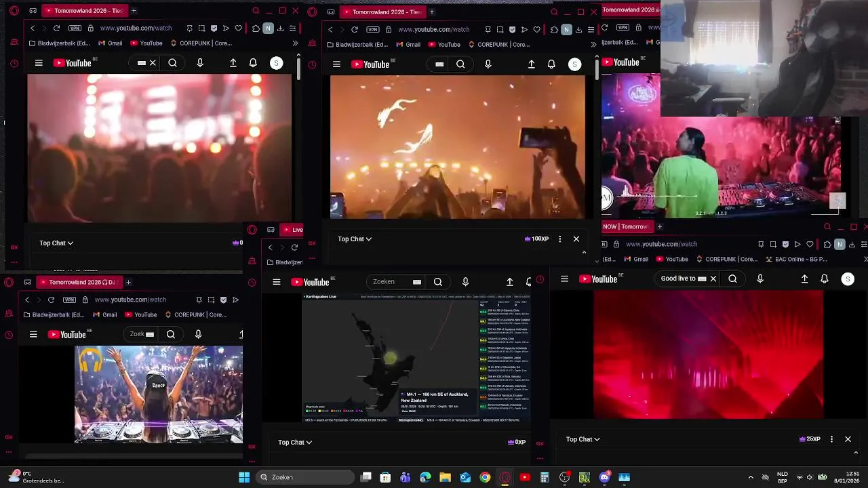Bookmark page with heart in top-left window
Screen dimensions: 868x488
point(238,28)
